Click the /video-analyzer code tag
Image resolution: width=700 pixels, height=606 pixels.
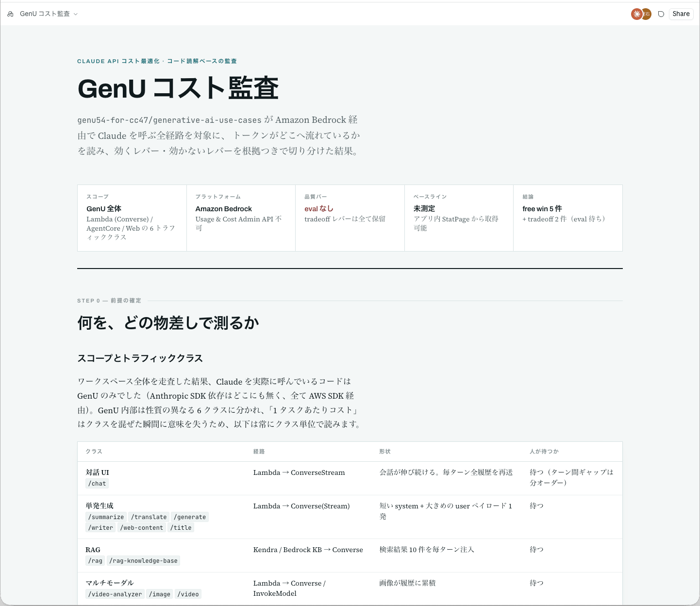click(x=115, y=594)
